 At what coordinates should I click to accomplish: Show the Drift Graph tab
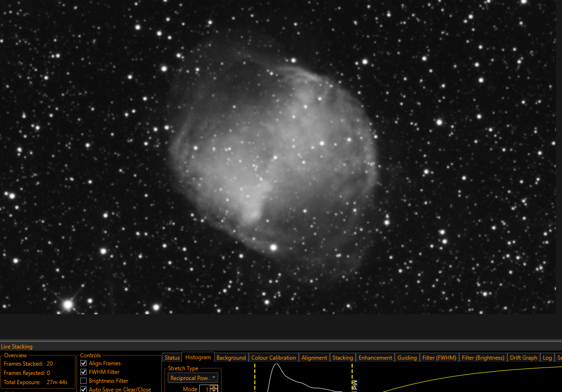click(x=524, y=358)
